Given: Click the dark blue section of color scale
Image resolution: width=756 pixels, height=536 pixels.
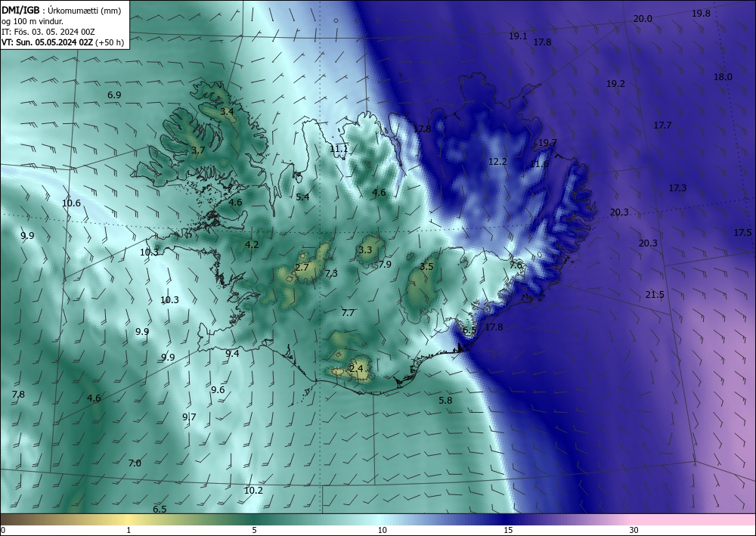Looking at the screenshot, I should (507, 519).
